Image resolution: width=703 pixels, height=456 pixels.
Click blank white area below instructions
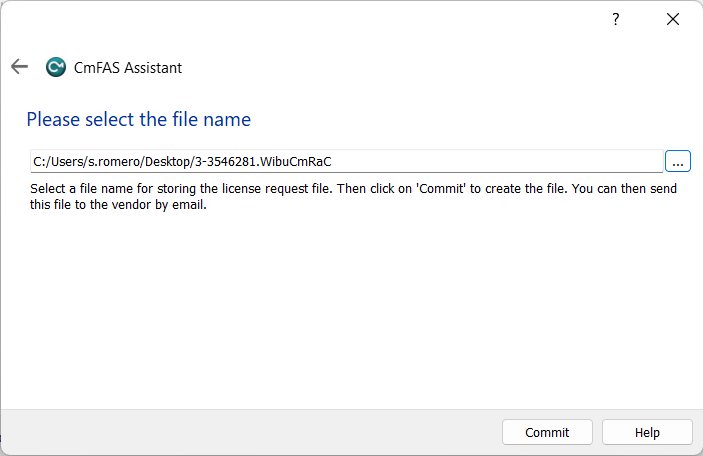coord(350,310)
